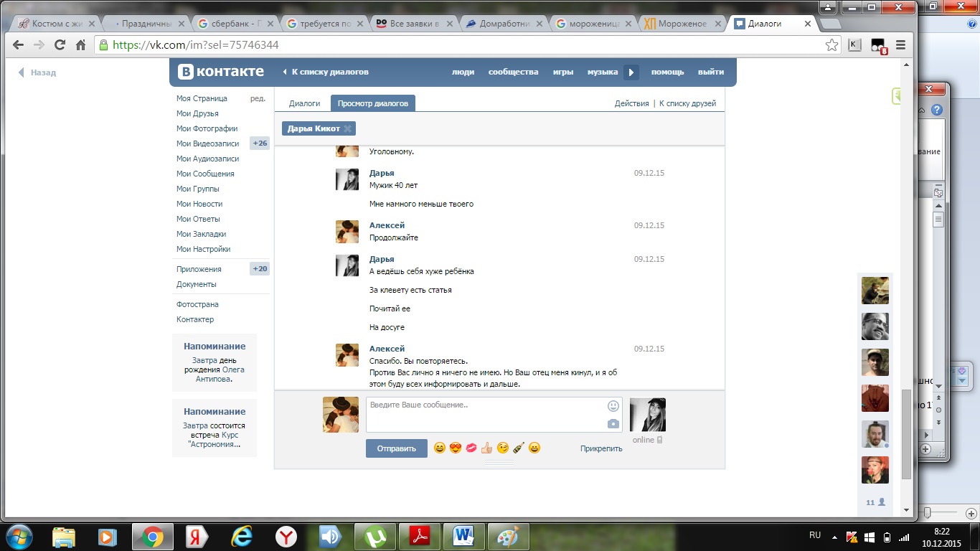The height and width of the screenshot is (551, 980).
Task: Click the blue help question mark in the background window
Action: pos(937,110)
